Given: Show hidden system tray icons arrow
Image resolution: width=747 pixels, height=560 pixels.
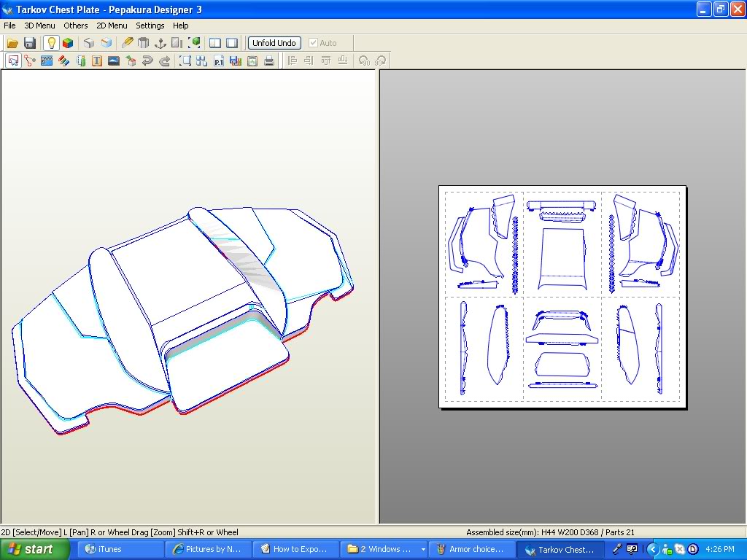Looking at the screenshot, I should [x=652, y=550].
